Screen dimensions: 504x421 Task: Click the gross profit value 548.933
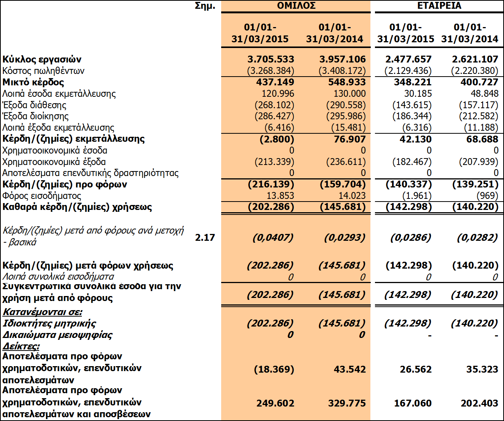tap(347, 82)
